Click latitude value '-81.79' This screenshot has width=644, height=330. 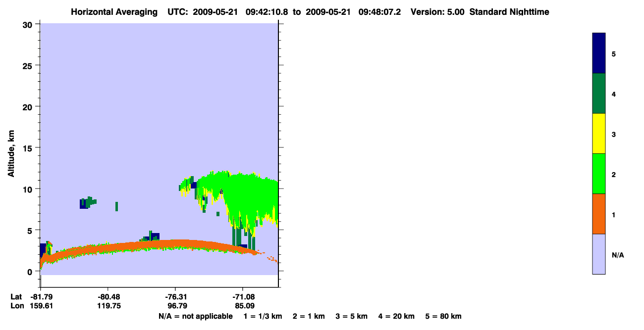point(42,297)
